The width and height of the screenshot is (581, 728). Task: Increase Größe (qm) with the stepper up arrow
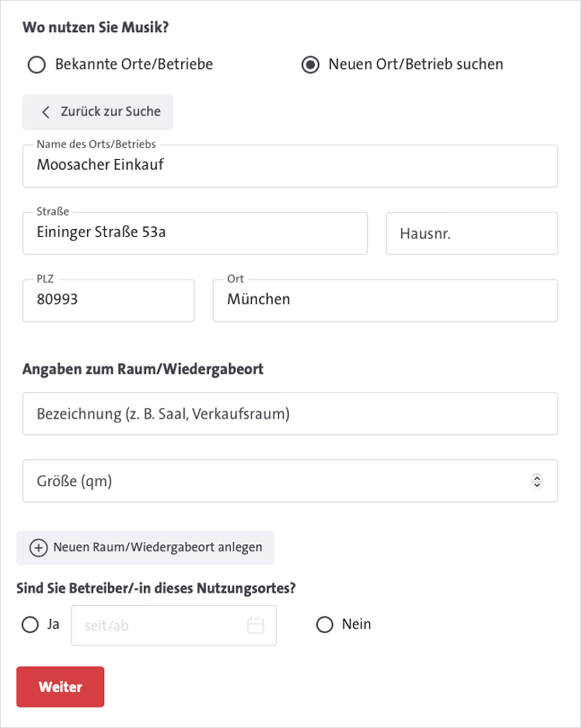537,477
